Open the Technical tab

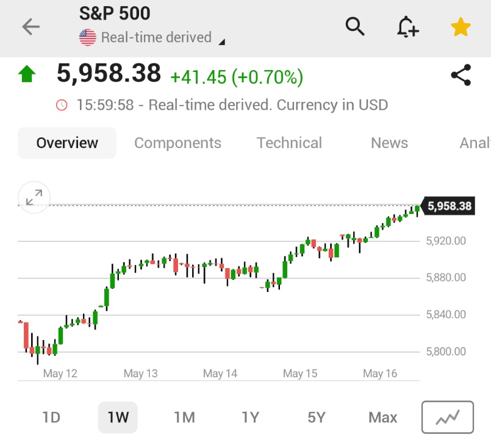[289, 143]
